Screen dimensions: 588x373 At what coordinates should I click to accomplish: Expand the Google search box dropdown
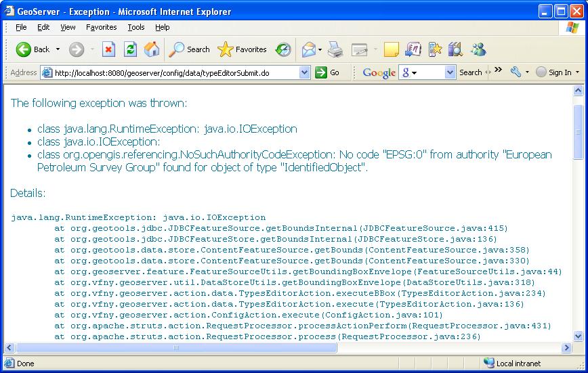pyautogui.click(x=450, y=72)
